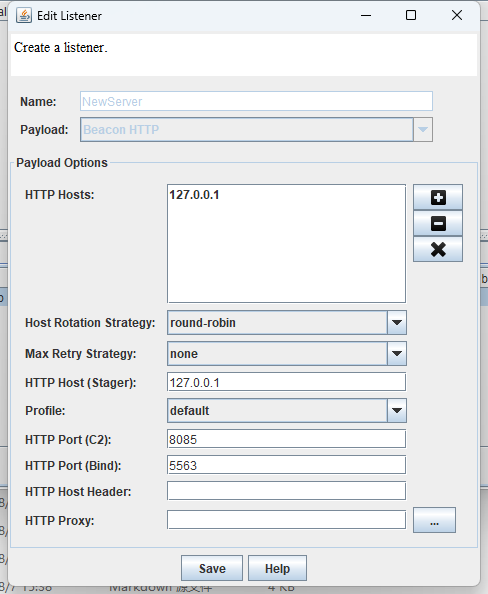Screen dimensions: 488x594
Task: Remove selected host with minus icon
Action: coord(438,223)
